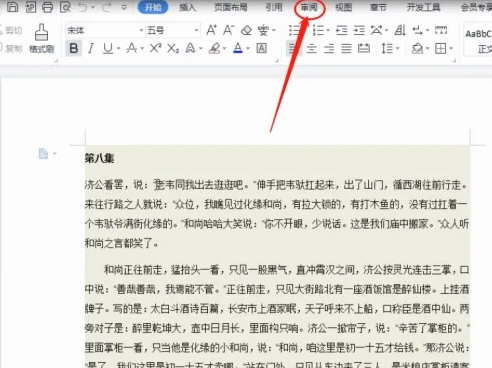Open Print Preview from quick access bar
Screen dimensions: 492x368
[x=65, y=7]
